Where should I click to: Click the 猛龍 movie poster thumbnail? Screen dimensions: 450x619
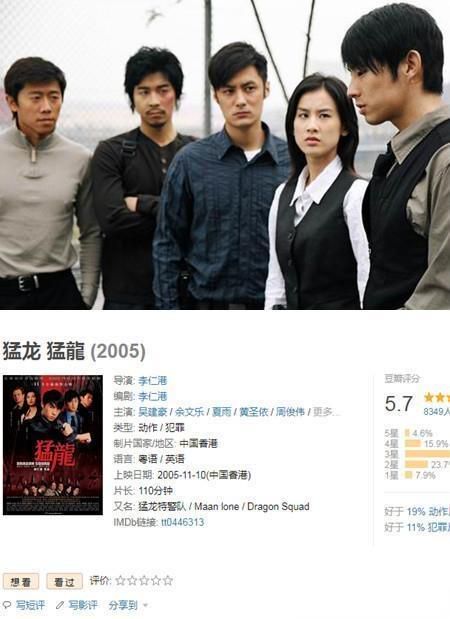[x=53, y=445]
